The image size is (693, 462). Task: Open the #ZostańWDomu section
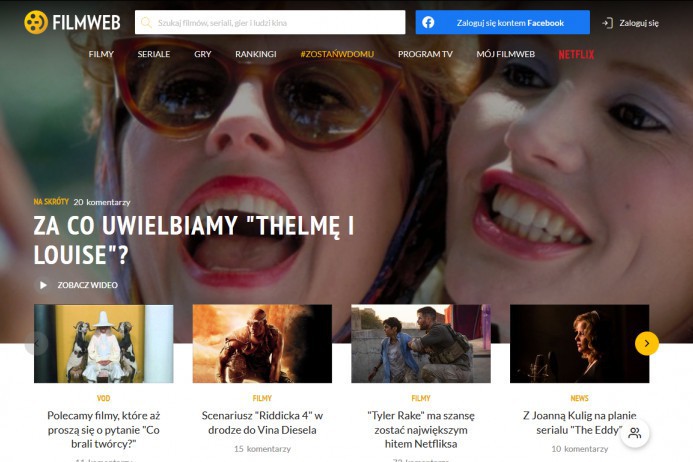pyautogui.click(x=336, y=54)
